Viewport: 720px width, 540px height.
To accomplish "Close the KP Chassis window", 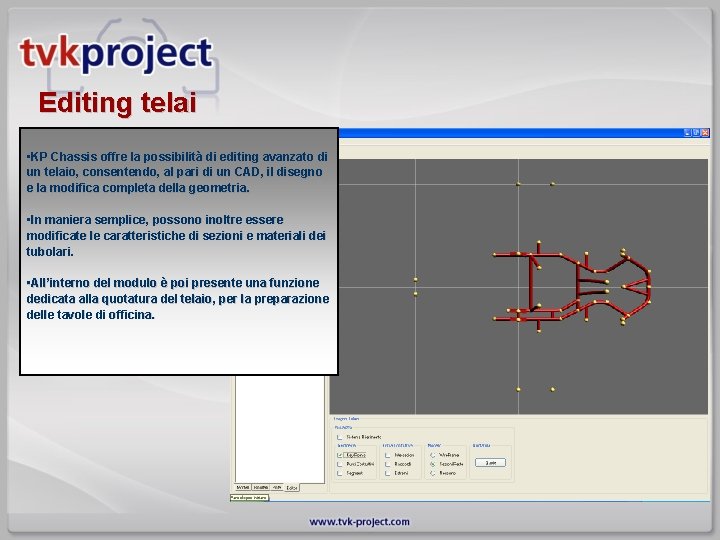I will click(705, 133).
